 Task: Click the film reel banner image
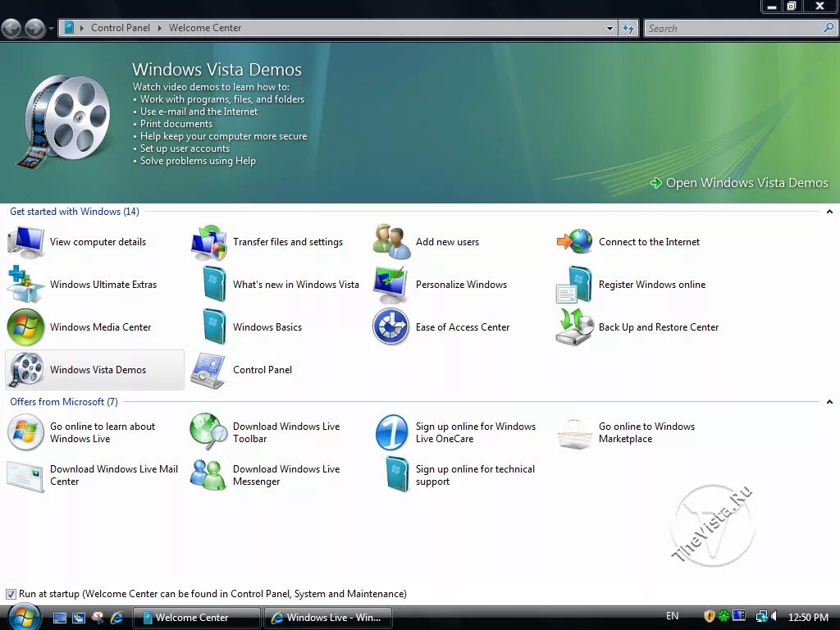coord(64,122)
